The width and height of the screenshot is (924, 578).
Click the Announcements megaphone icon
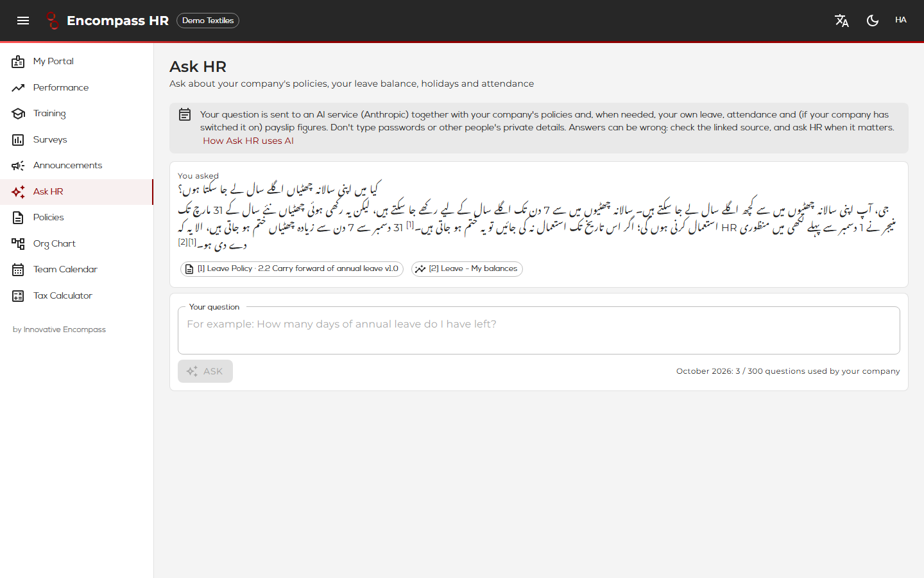[x=18, y=166]
